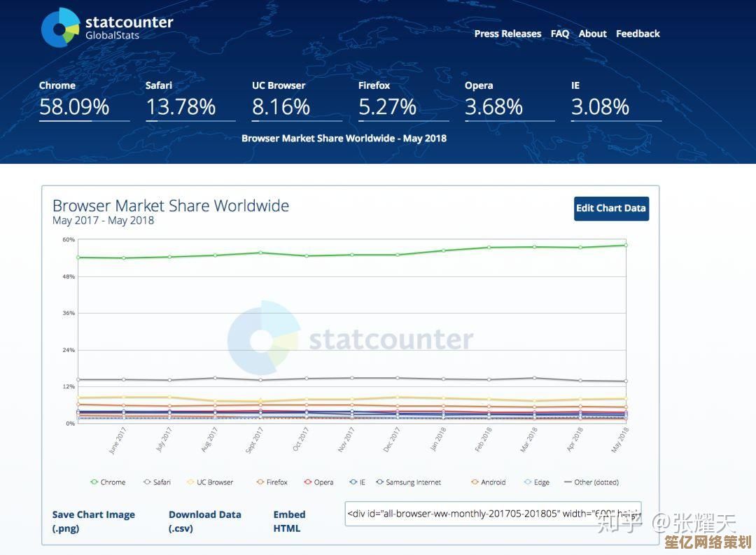Screen dimensions: 756x555
Task: Toggle Opera legend marker
Action: (319, 482)
